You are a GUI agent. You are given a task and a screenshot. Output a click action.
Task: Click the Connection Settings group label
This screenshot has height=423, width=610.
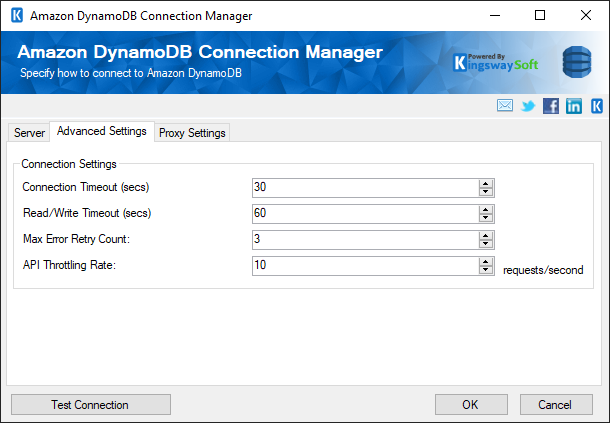pyautogui.click(x=69, y=164)
